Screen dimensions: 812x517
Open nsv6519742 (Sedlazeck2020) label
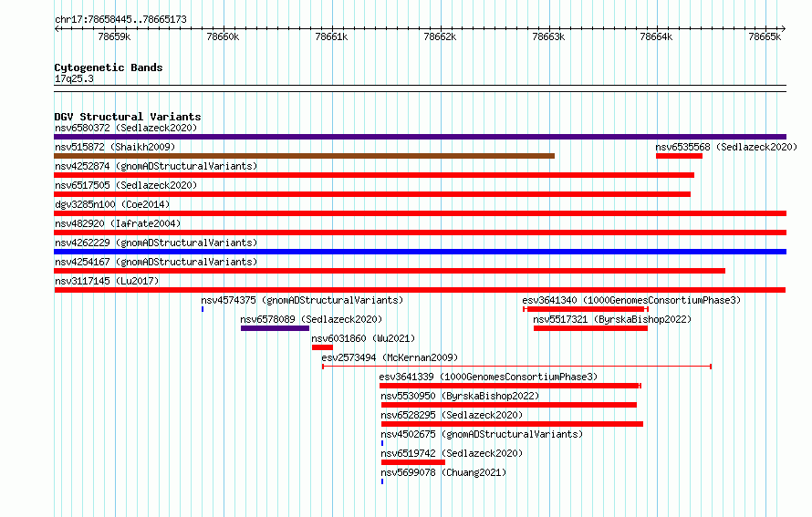pos(452,453)
